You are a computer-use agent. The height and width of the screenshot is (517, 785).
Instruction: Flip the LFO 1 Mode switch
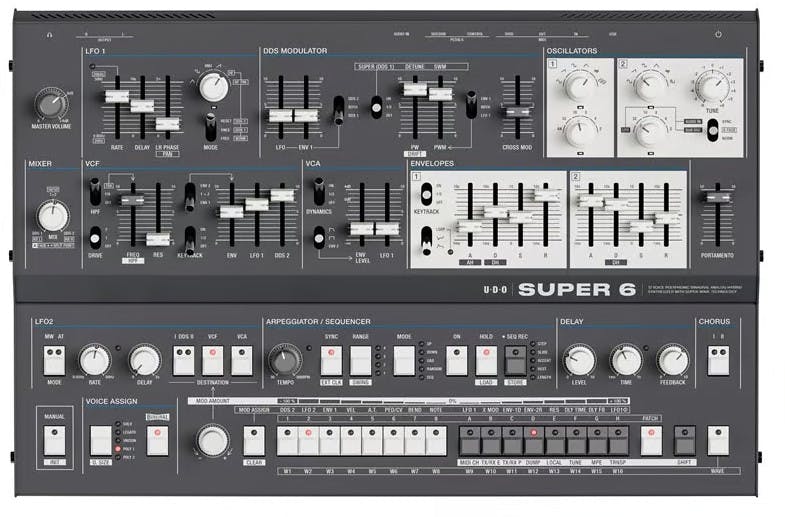(x=211, y=127)
